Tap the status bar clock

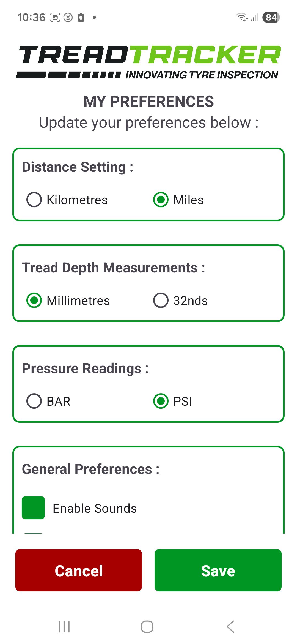click(x=31, y=17)
